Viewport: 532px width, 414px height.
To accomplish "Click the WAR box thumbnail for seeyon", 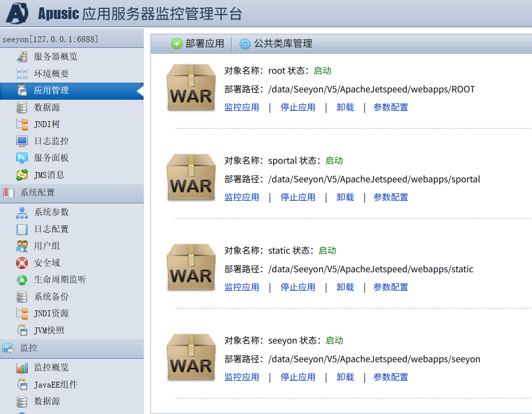I will 191,357.
